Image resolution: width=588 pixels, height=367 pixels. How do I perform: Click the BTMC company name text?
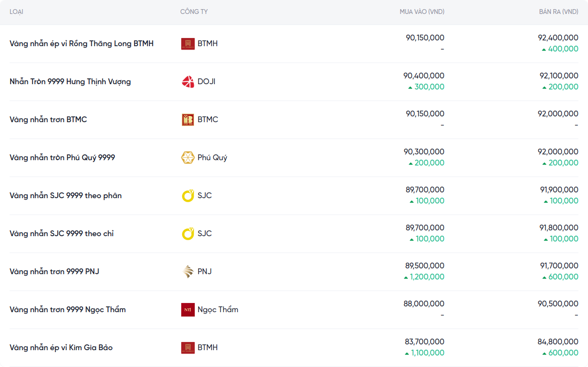(208, 120)
